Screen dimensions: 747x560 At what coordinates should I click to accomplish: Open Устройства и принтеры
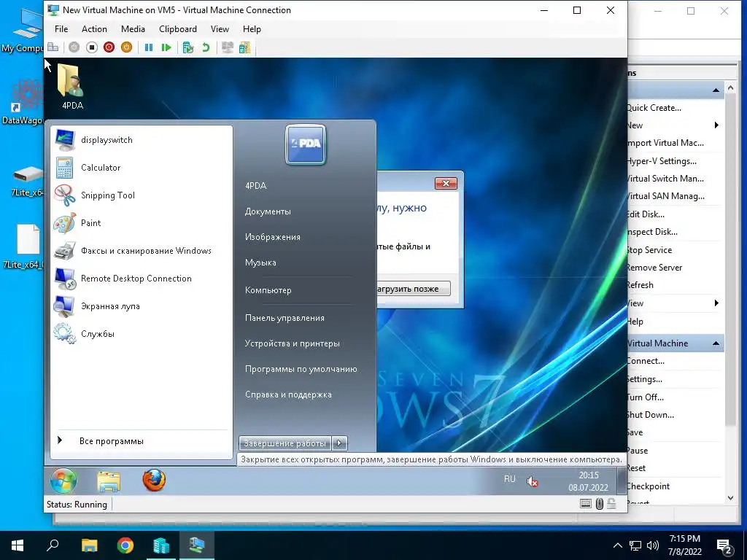point(292,343)
